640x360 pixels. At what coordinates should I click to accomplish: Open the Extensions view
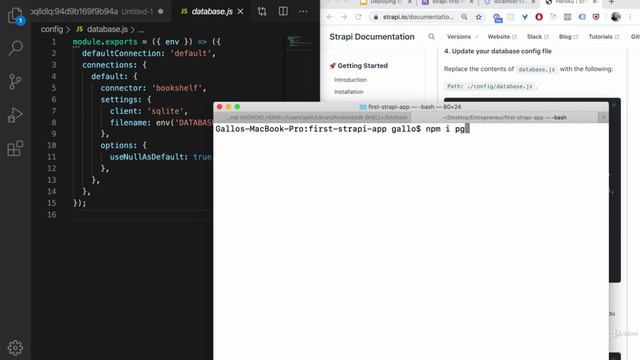point(15,149)
